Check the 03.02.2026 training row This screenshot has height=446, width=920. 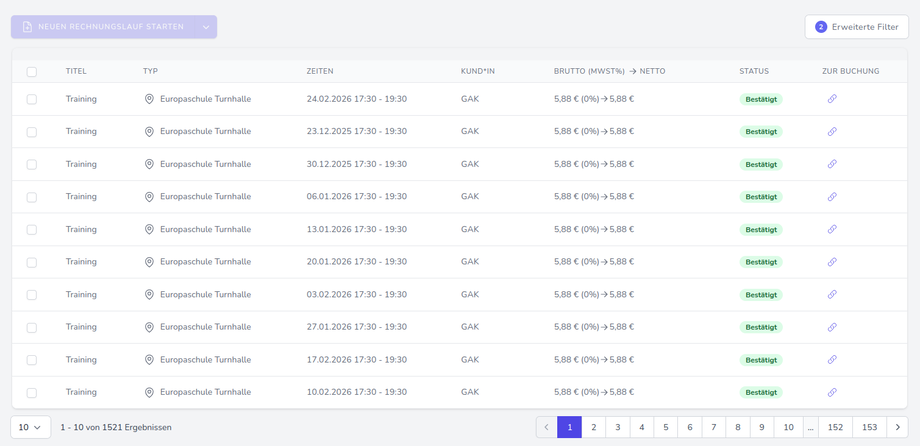(x=32, y=295)
